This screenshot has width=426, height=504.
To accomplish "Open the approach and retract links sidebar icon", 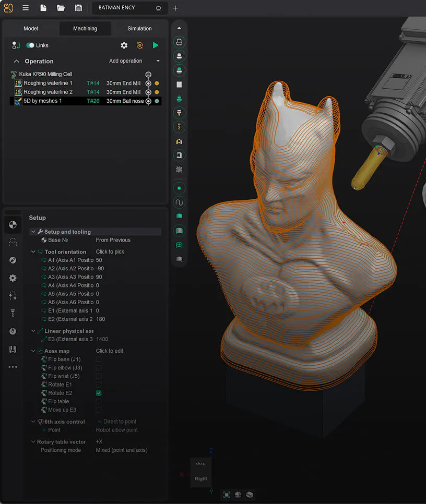I will [x=13, y=296].
